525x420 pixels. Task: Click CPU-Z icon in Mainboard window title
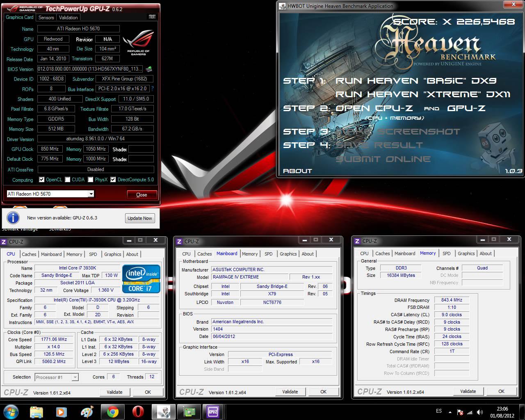(x=180, y=242)
